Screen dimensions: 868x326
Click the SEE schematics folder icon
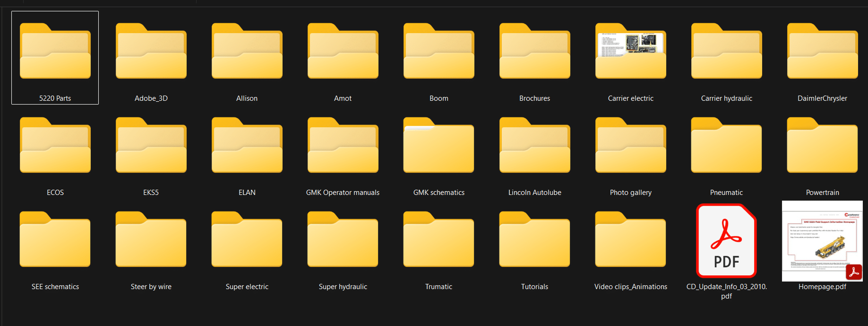[55, 239]
